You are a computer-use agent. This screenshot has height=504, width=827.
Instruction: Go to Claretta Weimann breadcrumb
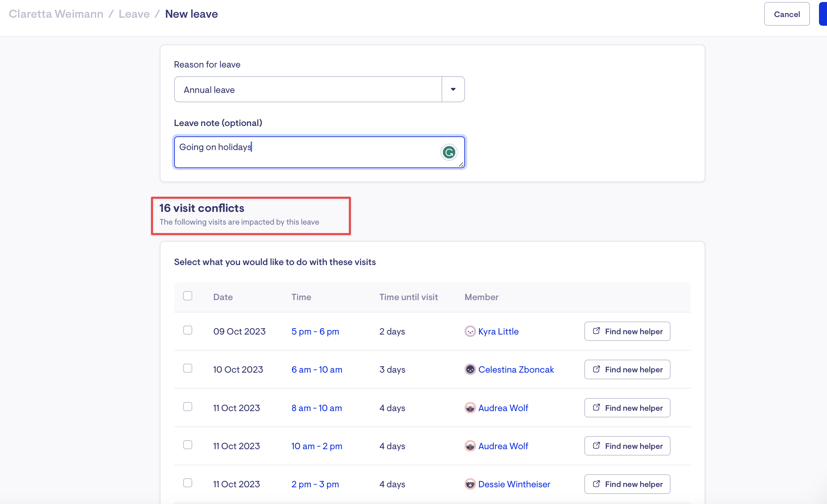56,14
